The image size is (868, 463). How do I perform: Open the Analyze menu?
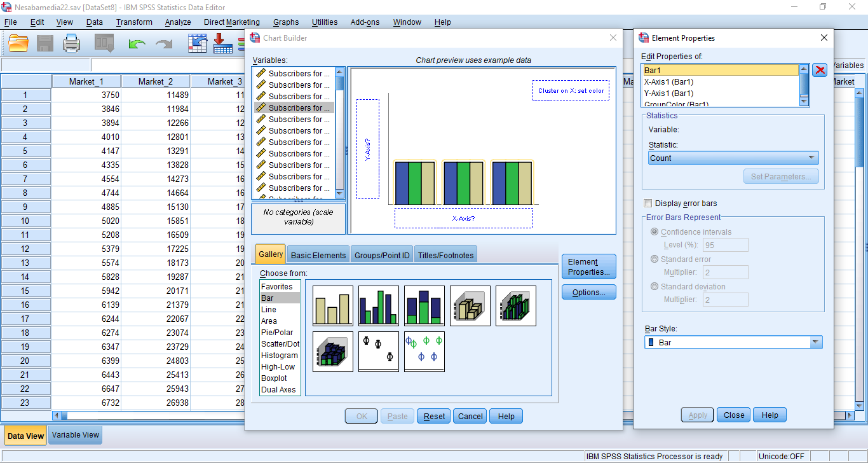coord(178,22)
